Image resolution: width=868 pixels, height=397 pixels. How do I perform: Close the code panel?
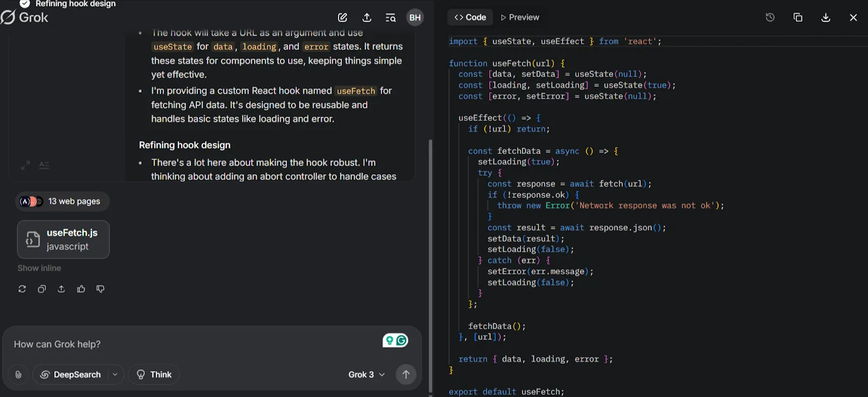tap(853, 17)
